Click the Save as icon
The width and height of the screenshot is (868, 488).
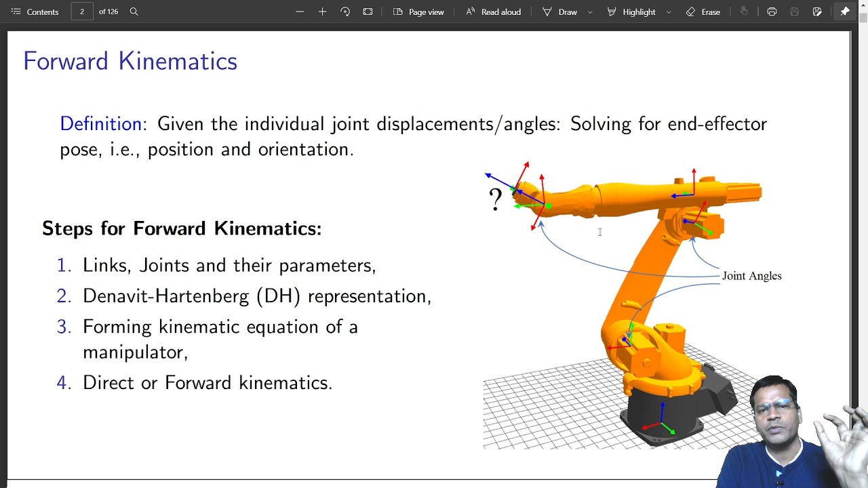click(817, 12)
